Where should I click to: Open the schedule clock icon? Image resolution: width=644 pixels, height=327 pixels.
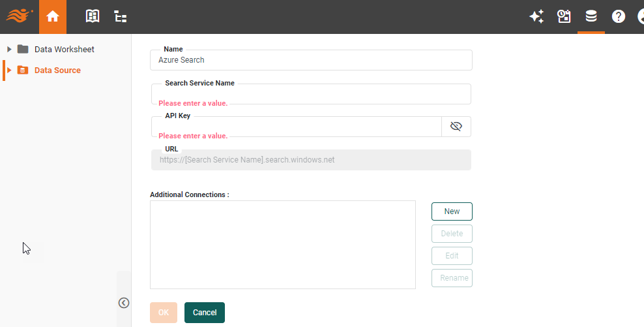(564, 17)
